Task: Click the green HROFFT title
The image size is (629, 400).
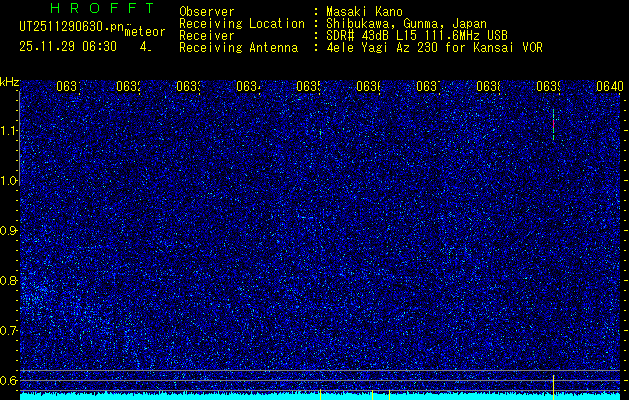Action: pos(102,8)
